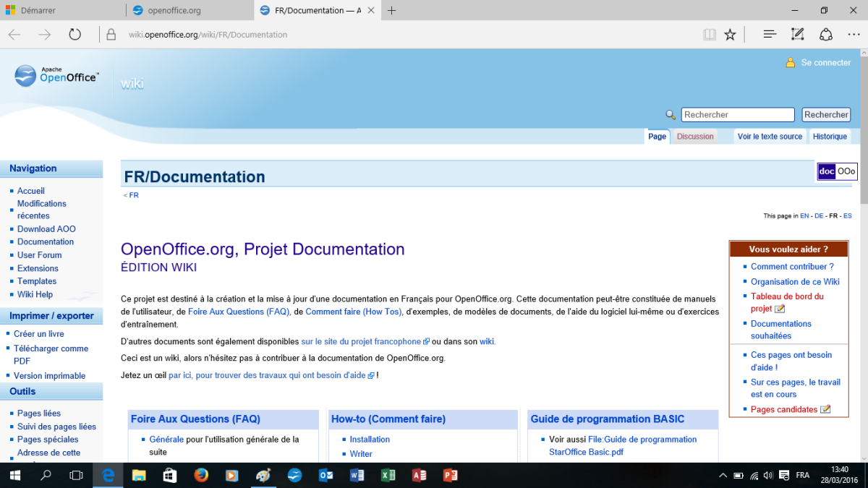Open taskbar search magnifier
Screen dimensions: 868x488
[x=46, y=475]
